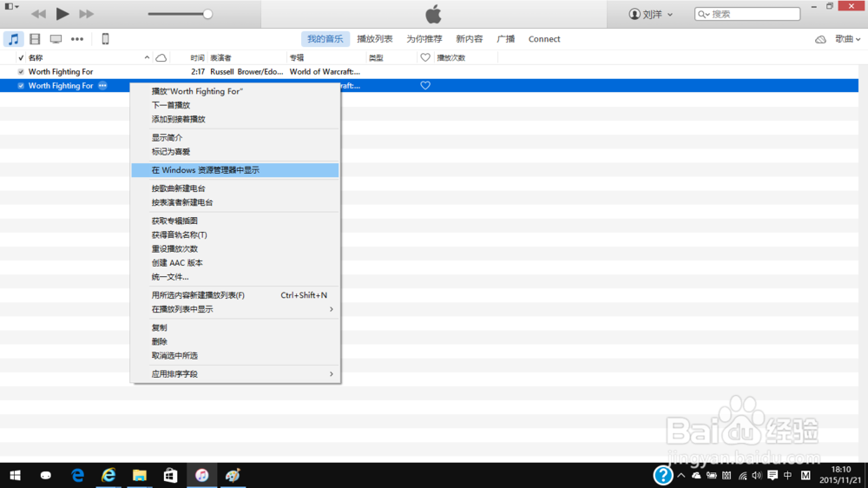The image size is (868, 488).
Task: Toggle the check-all column header checkmark
Action: point(21,57)
